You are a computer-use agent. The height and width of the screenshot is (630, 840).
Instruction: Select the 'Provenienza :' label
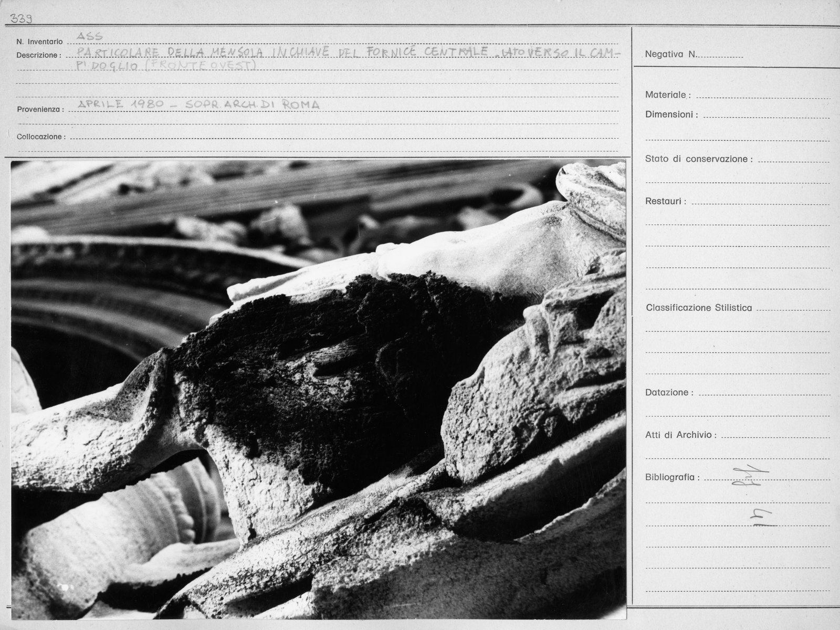click(40, 110)
